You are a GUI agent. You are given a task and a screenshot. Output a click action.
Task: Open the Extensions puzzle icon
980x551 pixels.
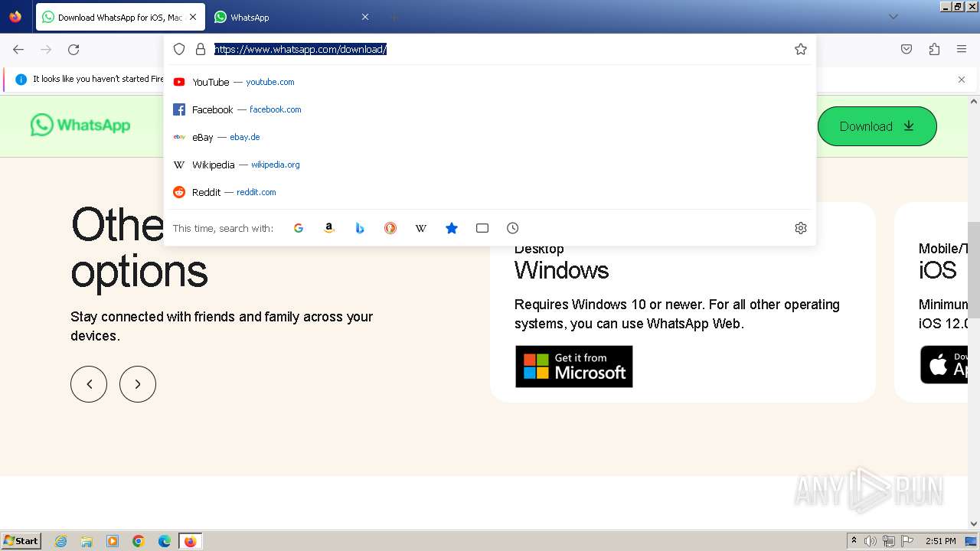pyautogui.click(x=934, y=49)
